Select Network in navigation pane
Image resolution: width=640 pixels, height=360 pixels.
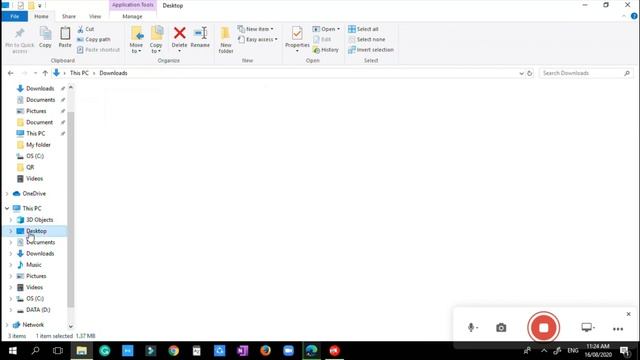coord(33,325)
